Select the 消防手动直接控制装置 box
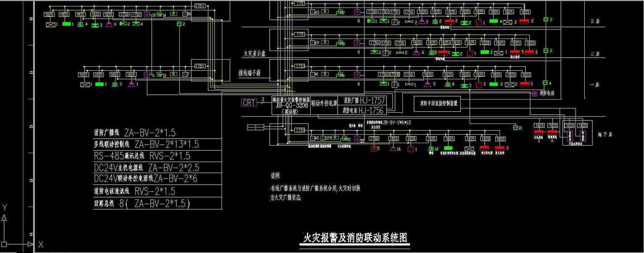Viewport: 644px width, 253px height. (x=439, y=104)
